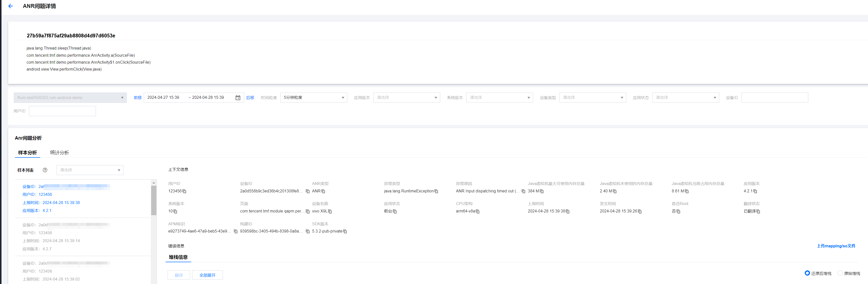The width and height of the screenshot is (868, 284).
Task: Copy the CPU架构 arm64-v8a value
Action: click(477, 211)
